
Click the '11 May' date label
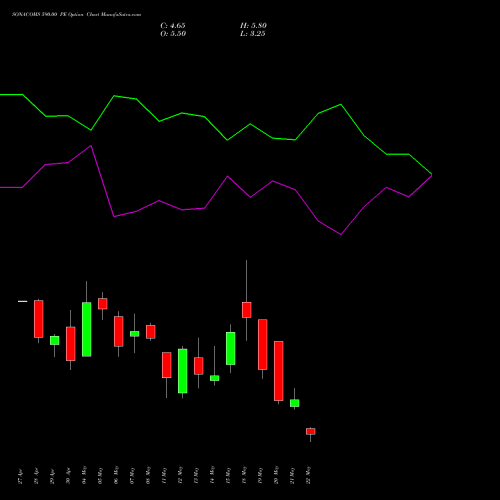(x=165, y=475)
